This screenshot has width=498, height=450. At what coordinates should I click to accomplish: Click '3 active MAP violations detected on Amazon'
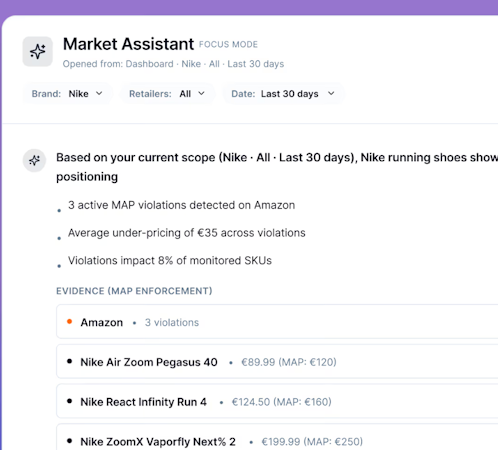[x=181, y=205]
